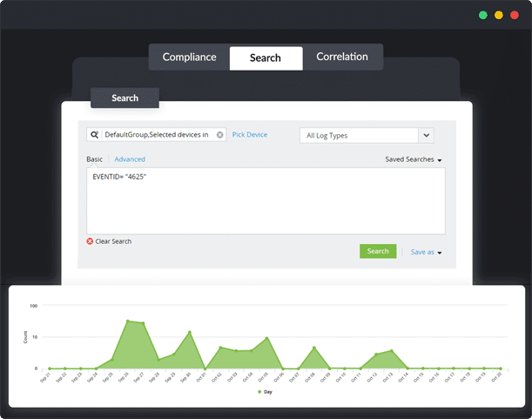The height and width of the screenshot is (419, 532).
Task: Click the yellow window control dot
Action: pos(499,16)
